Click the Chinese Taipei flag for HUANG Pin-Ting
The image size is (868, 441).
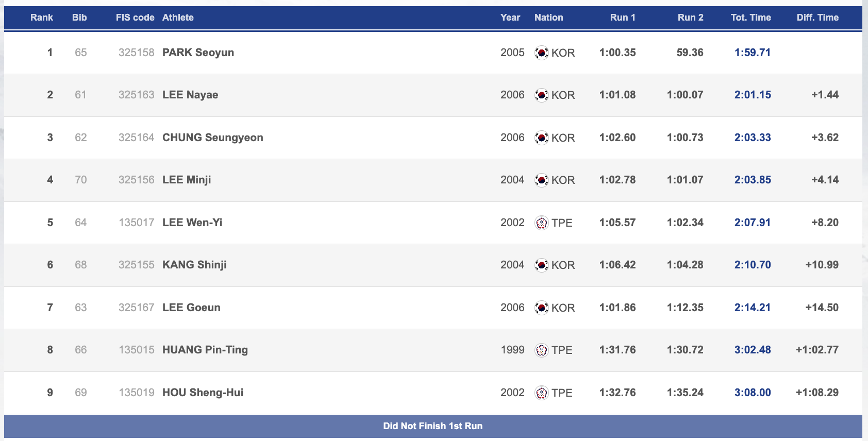541,350
